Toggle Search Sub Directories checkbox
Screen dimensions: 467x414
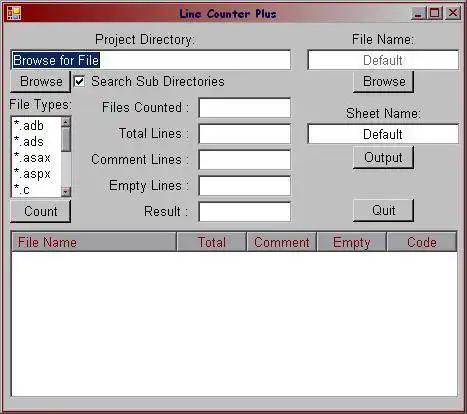(79, 81)
